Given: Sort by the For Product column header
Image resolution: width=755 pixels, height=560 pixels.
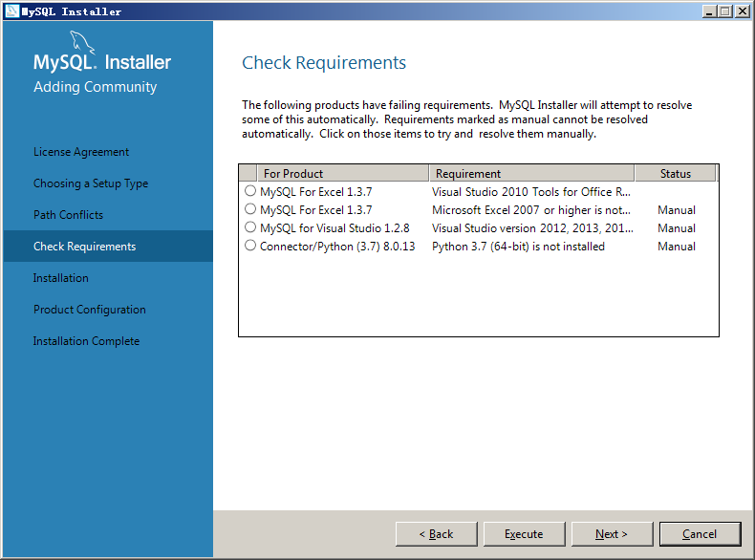Looking at the screenshot, I should tap(343, 173).
